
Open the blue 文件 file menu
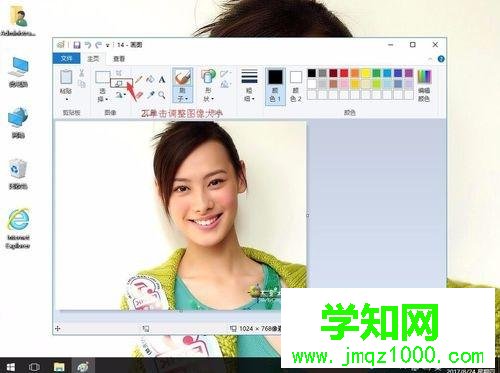coord(66,59)
